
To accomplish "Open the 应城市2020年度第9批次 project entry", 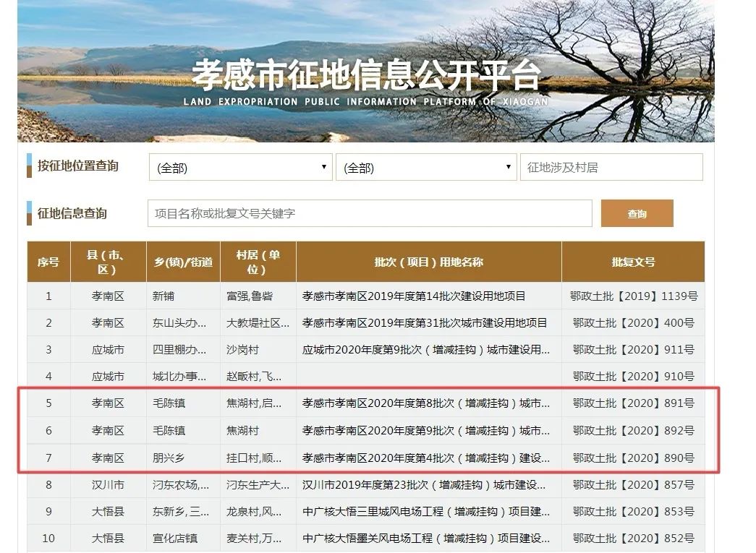I will point(425,350).
